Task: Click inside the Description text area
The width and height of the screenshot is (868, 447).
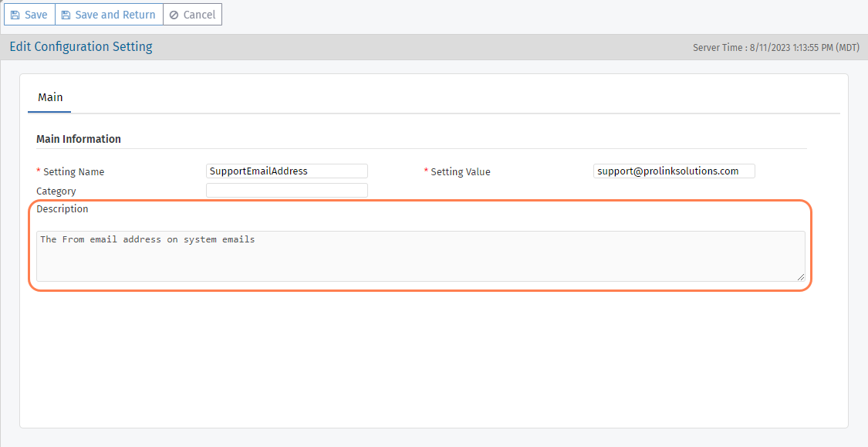Action: tap(420, 256)
